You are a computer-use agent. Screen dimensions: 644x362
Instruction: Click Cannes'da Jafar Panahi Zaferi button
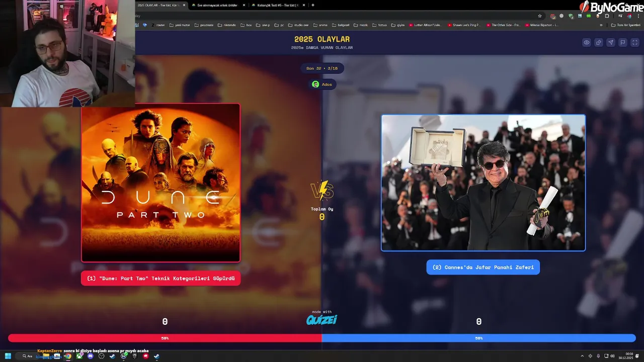point(483,267)
